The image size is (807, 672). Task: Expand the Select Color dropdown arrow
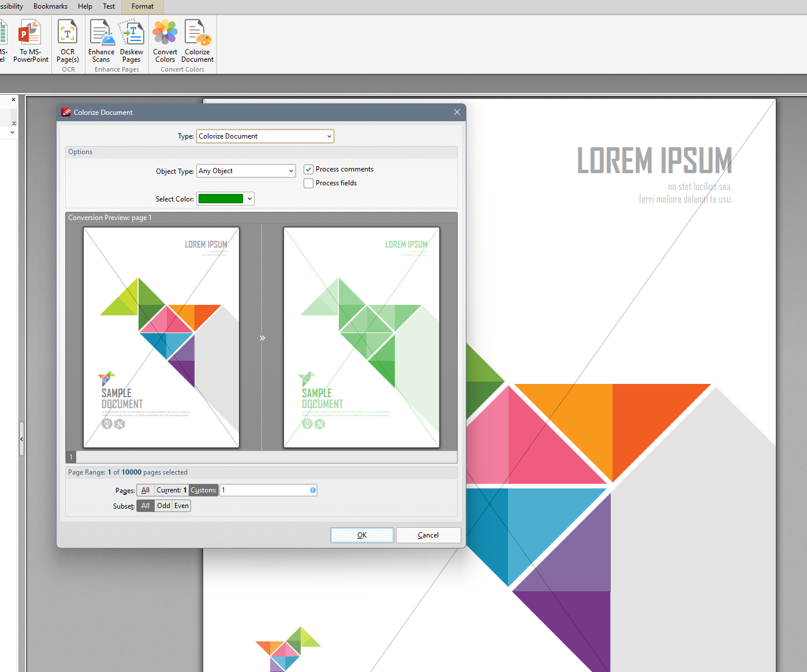[x=249, y=199]
